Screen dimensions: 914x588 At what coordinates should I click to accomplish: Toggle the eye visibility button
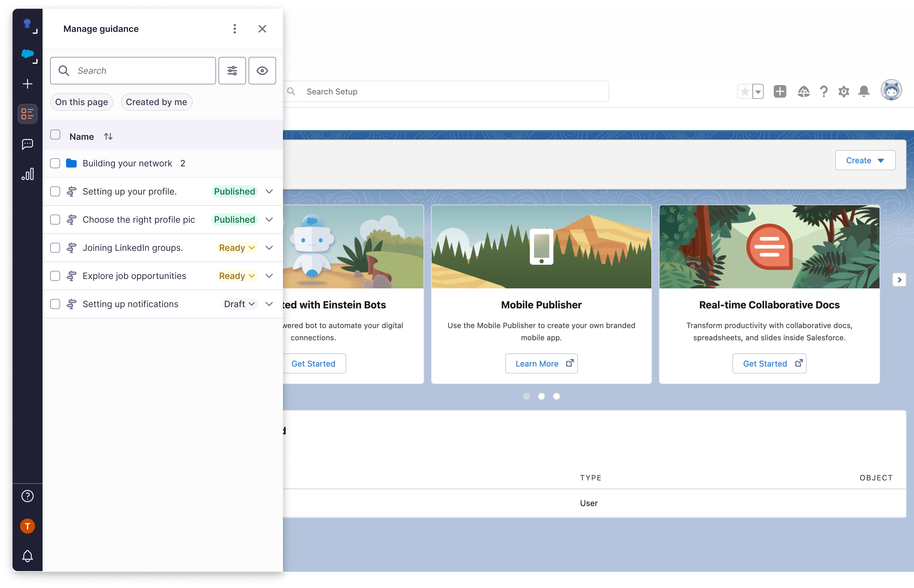pos(262,71)
